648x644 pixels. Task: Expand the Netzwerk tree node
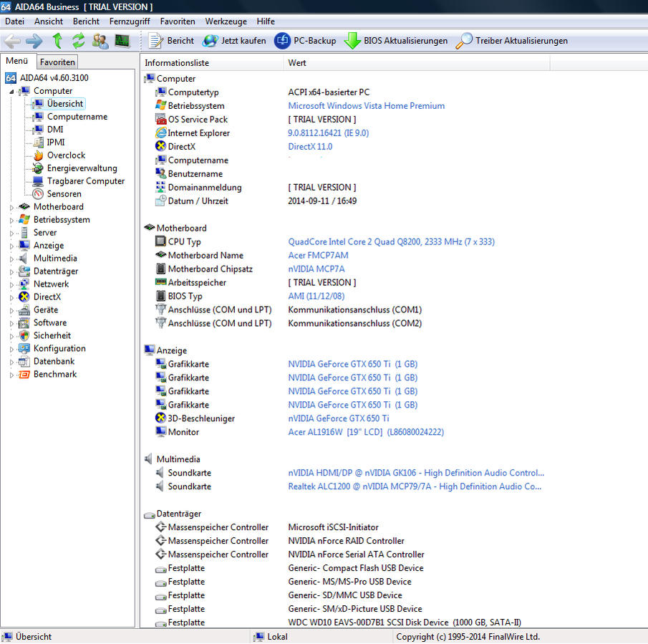[11, 285]
